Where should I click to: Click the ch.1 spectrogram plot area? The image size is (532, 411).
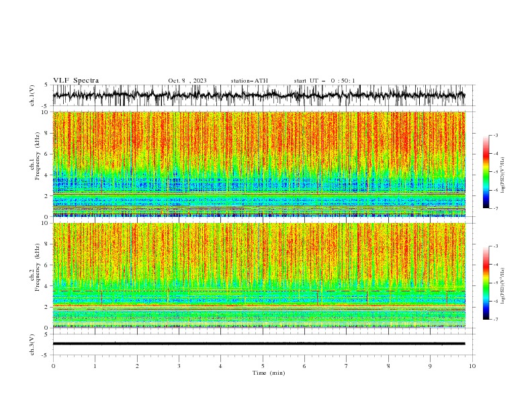259,164
